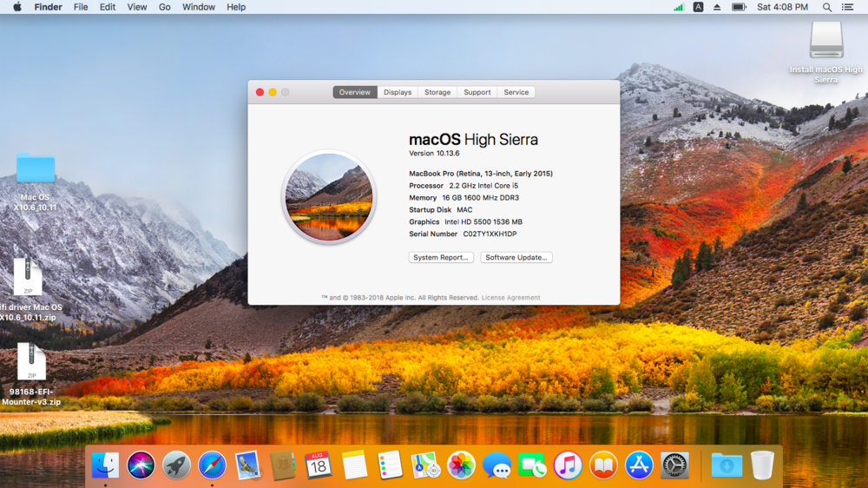Open the Service tab
The height and width of the screenshot is (488, 868).
pyautogui.click(x=516, y=92)
